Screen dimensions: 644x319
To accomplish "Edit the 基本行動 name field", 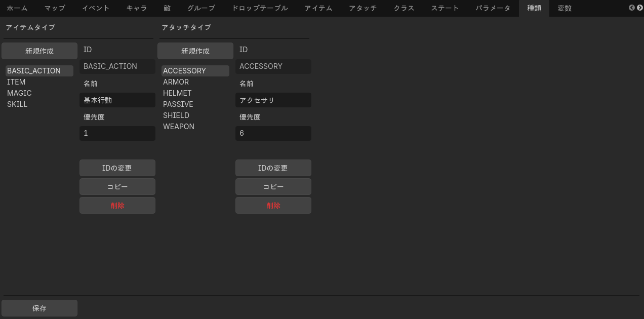I will (x=117, y=100).
